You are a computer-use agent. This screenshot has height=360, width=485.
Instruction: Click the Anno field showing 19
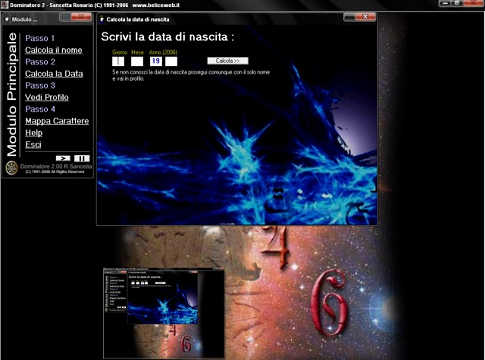click(x=156, y=61)
